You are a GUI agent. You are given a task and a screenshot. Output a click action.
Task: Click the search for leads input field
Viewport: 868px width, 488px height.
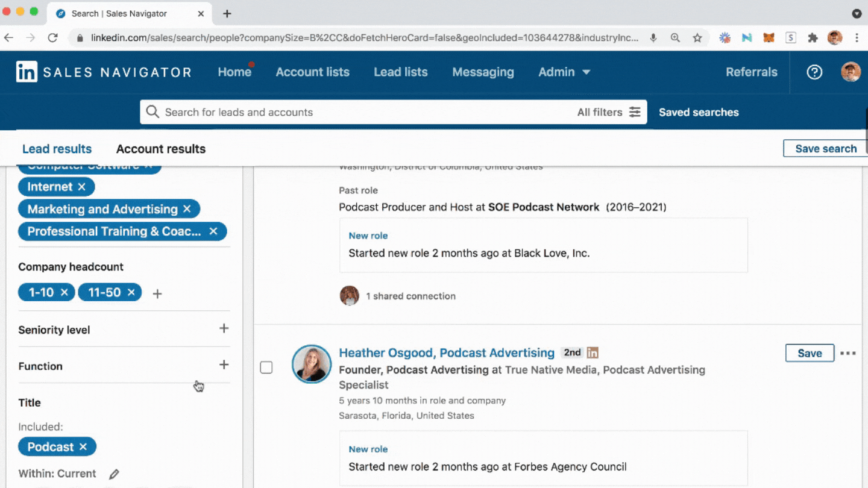pos(362,112)
